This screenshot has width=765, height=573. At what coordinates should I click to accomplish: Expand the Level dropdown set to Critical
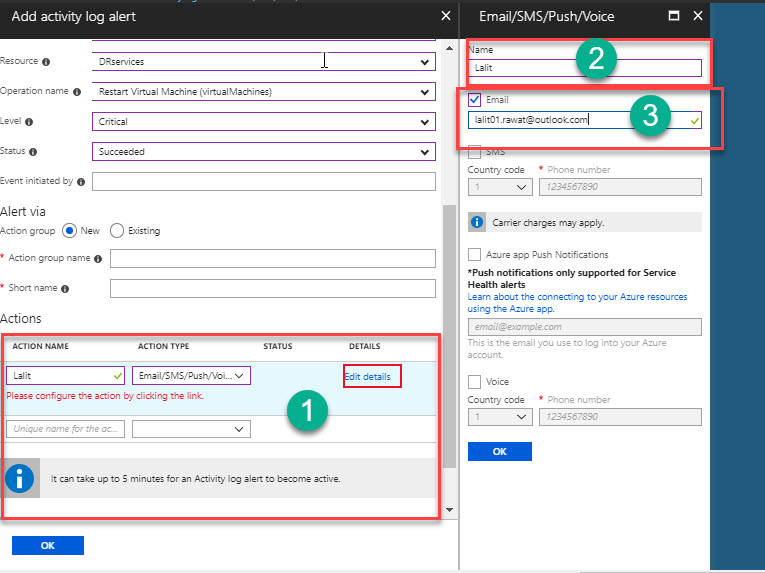[264, 122]
